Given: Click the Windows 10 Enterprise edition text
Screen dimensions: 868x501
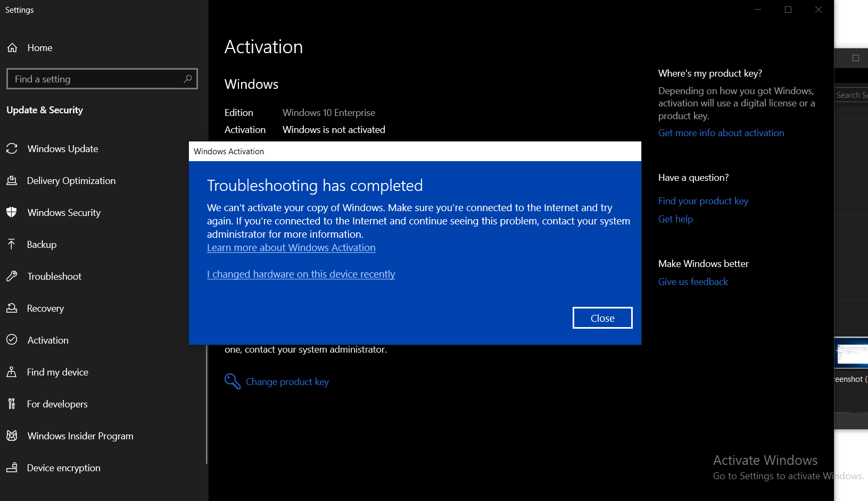Looking at the screenshot, I should coord(329,113).
